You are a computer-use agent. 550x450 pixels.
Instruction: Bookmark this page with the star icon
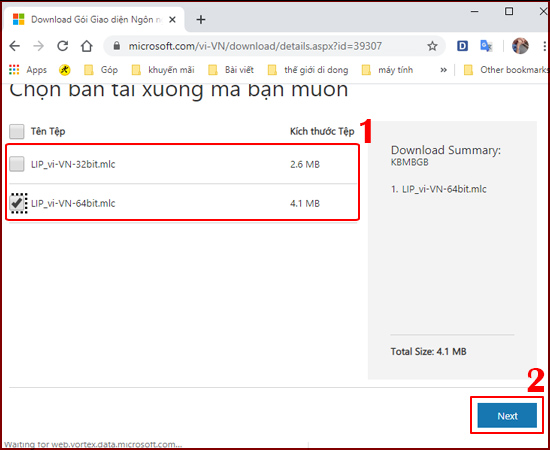pos(432,46)
